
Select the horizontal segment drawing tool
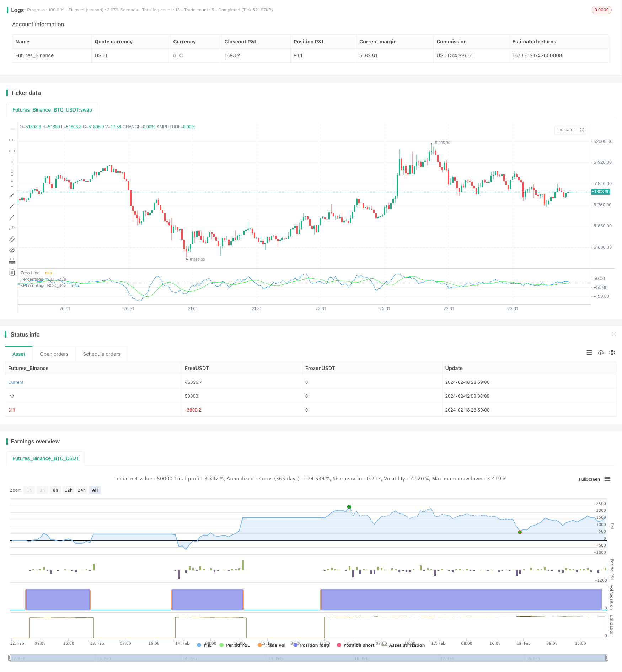click(12, 151)
